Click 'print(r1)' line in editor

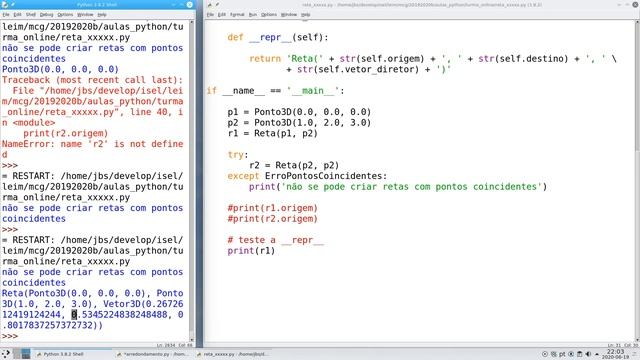point(251,251)
